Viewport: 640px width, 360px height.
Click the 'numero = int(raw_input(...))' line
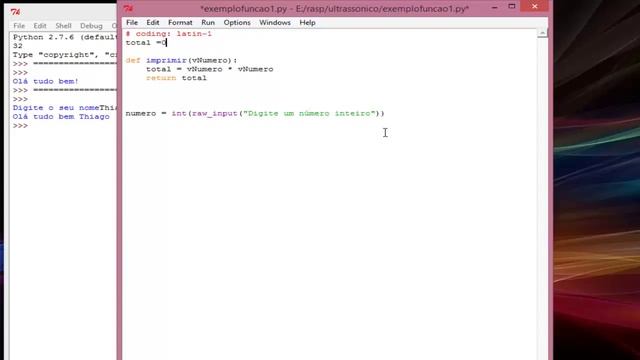tap(255, 113)
